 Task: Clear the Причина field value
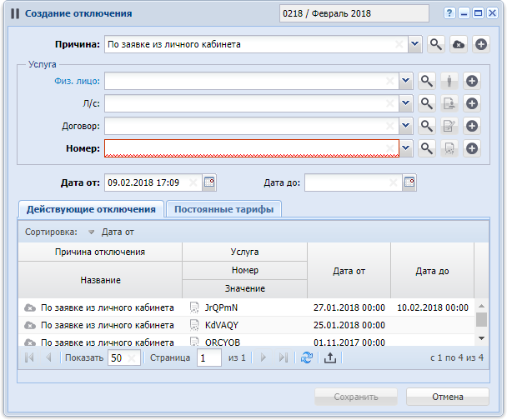pyautogui.click(x=399, y=44)
